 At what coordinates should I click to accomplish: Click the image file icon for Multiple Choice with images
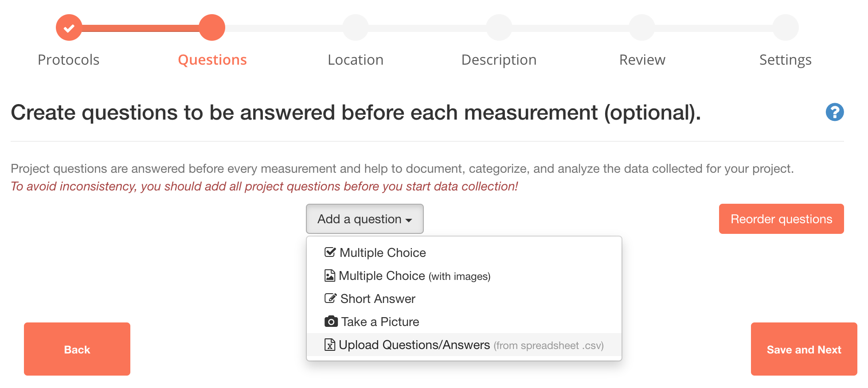pos(330,275)
